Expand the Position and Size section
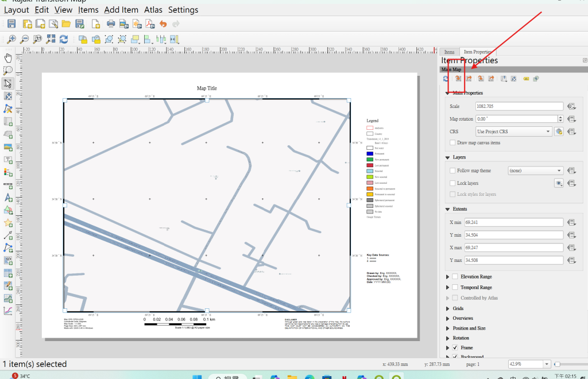Image resolution: width=588 pixels, height=379 pixels. 447,328
